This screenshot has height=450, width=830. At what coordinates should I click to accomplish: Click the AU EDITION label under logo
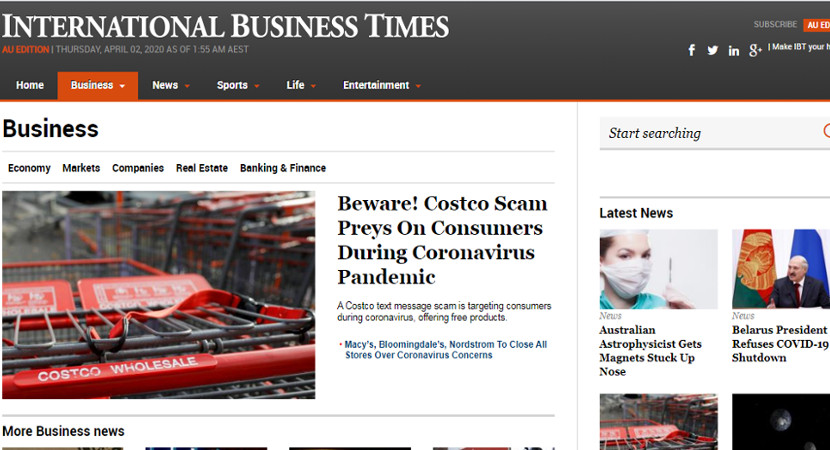coord(25,49)
